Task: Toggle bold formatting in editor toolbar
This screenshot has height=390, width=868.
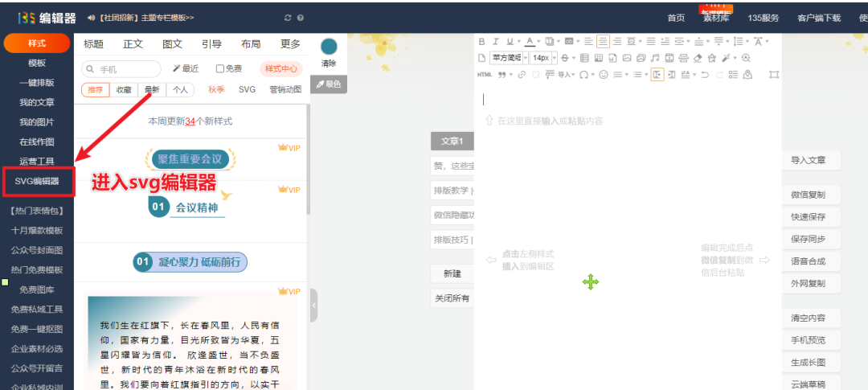Action: click(x=481, y=41)
